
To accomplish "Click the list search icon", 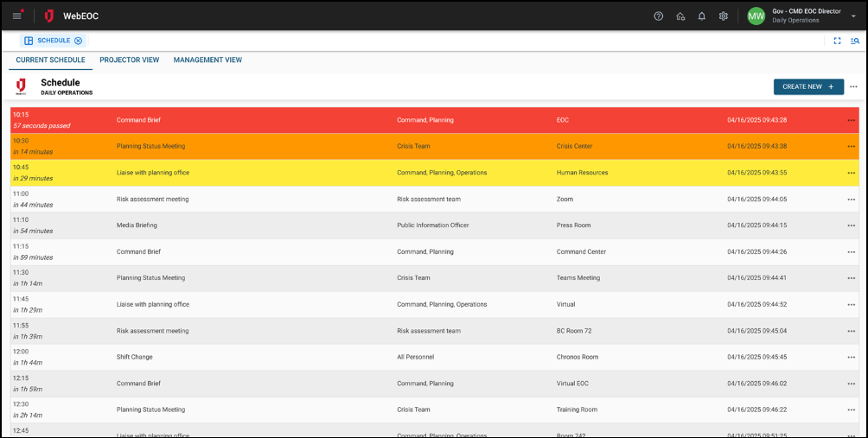I will pyautogui.click(x=854, y=41).
